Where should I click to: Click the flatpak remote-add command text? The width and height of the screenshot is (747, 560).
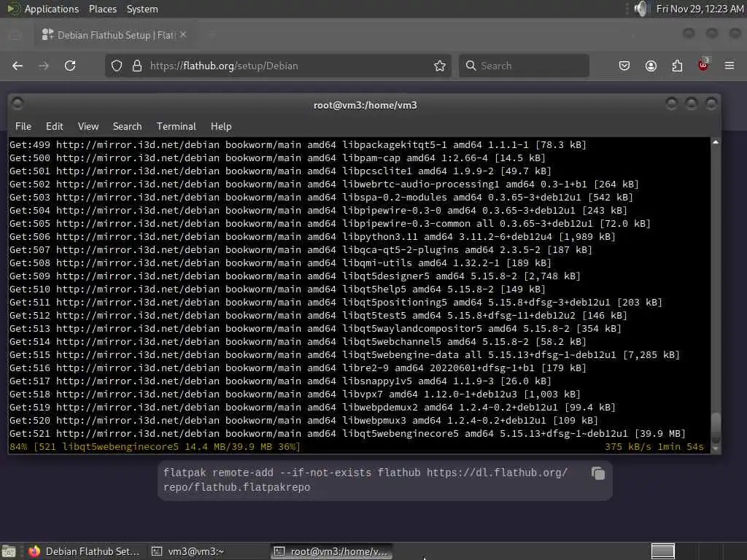tap(365, 480)
